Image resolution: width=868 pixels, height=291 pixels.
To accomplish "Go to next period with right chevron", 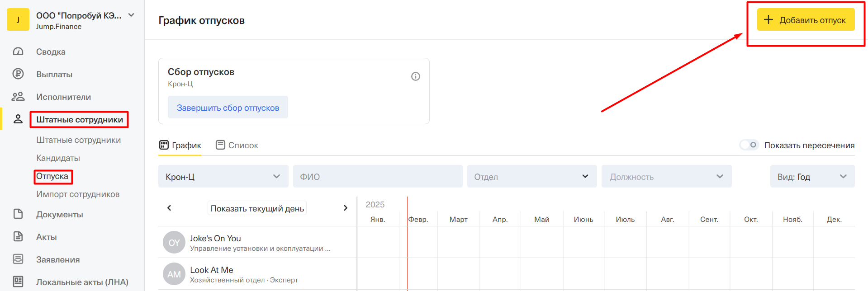I will 346,208.
